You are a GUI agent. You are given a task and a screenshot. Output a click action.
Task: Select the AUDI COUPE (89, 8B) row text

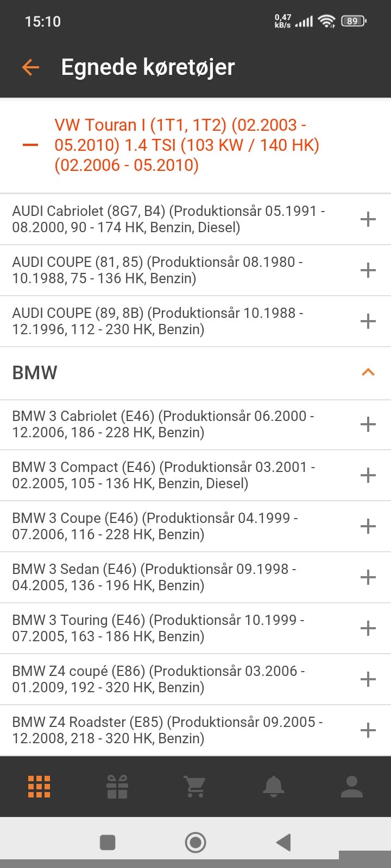(157, 321)
